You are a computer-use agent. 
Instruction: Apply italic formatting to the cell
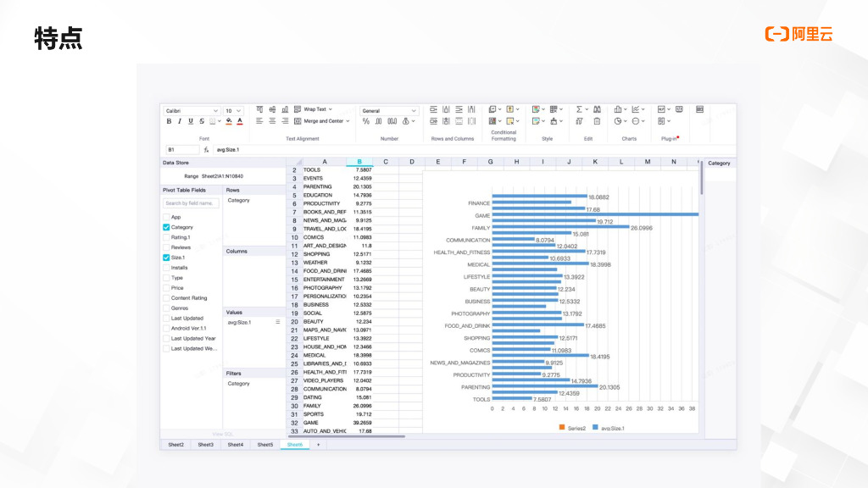pyautogui.click(x=179, y=121)
